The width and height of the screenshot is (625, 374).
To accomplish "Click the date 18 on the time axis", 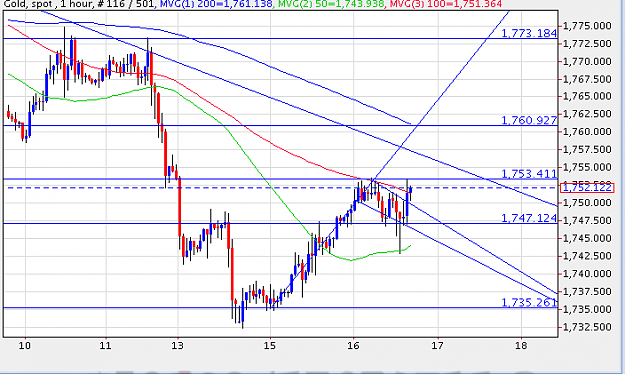I will point(521,345).
